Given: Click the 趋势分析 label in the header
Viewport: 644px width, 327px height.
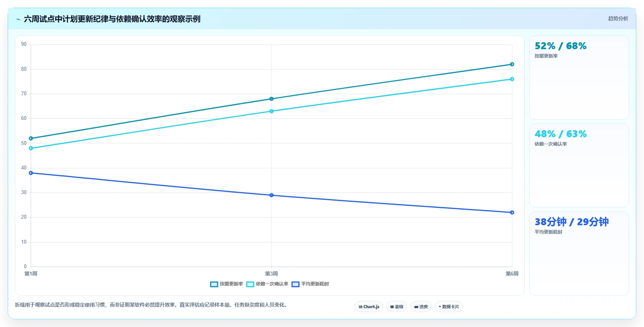Looking at the screenshot, I should 618,18.
